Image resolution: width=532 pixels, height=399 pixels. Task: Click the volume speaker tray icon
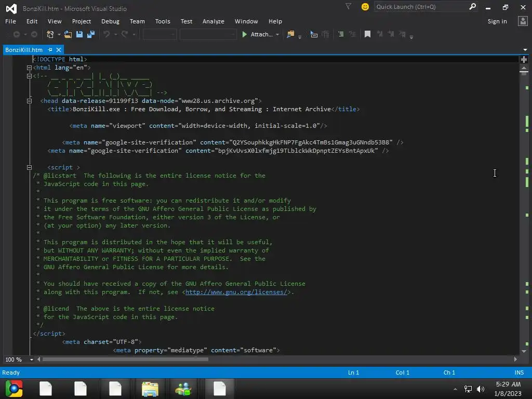(481, 389)
